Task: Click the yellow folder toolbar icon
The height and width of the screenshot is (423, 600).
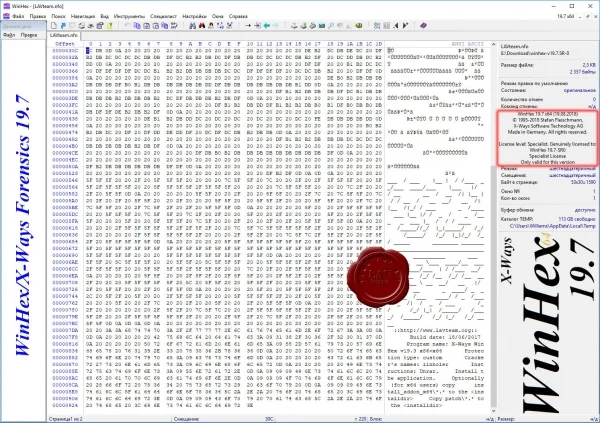Action: pos(109,26)
